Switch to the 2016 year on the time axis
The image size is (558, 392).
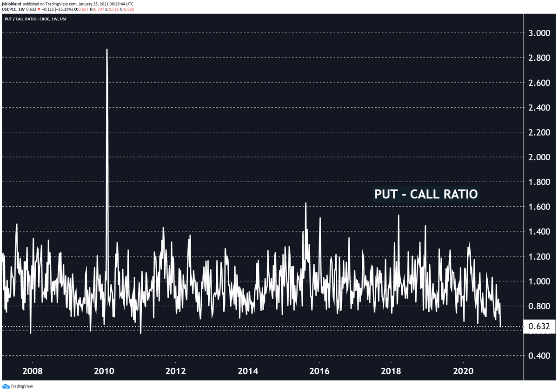click(x=320, y=372)
